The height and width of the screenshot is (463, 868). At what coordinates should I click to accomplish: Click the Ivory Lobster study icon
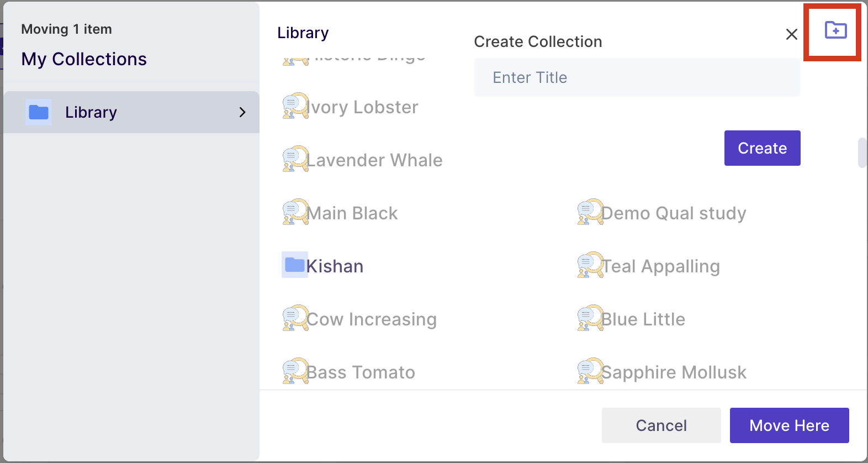295,106
